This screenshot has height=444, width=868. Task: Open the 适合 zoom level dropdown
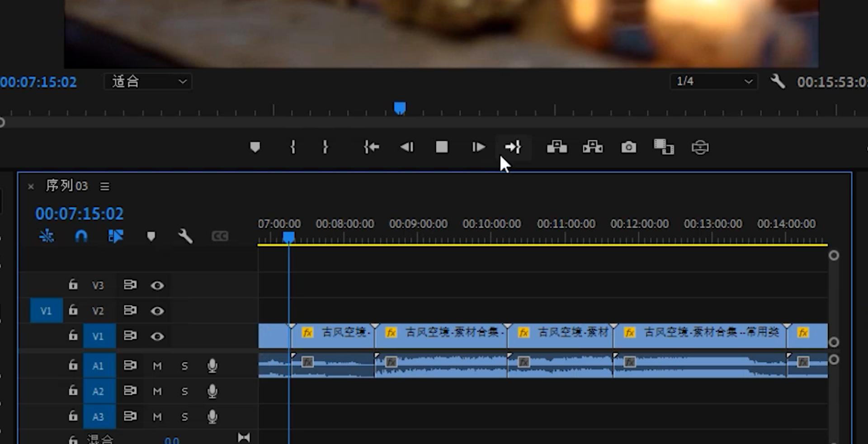[148, 82]
